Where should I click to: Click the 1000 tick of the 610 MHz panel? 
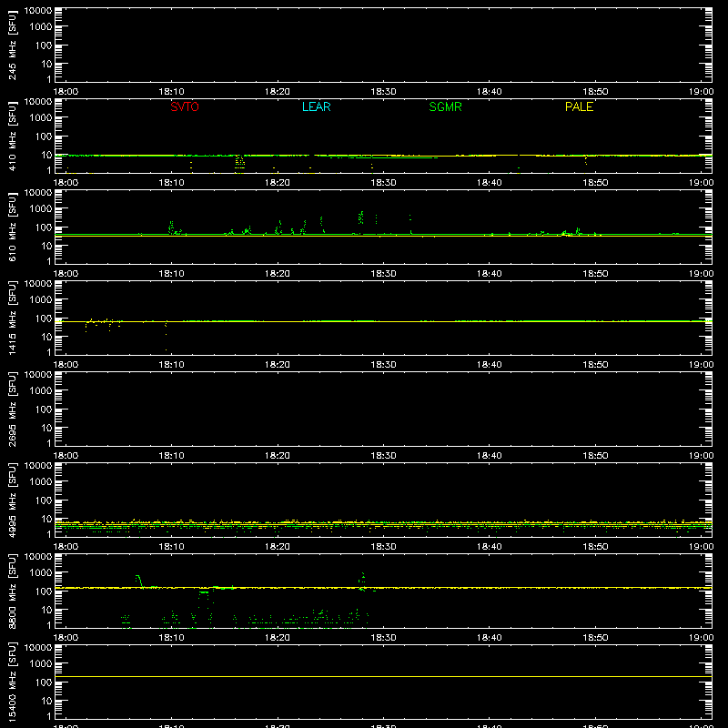pyautogui.click(x=41, y=209)
